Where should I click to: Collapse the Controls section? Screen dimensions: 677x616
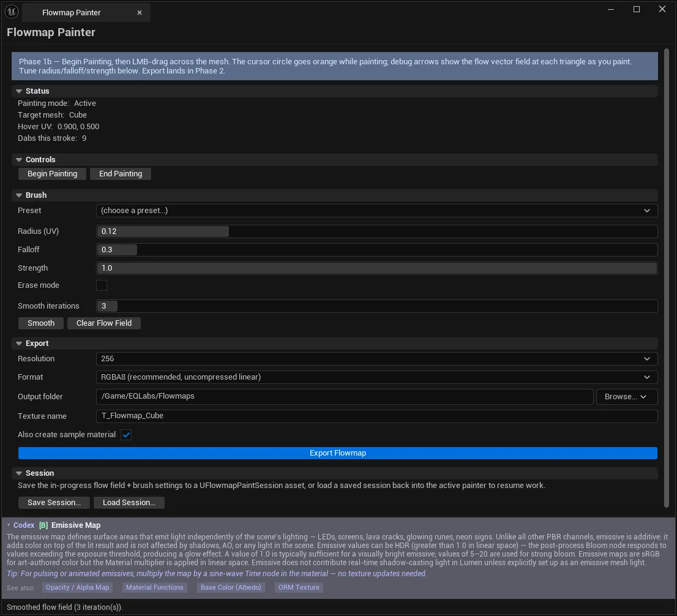point(19,160)
